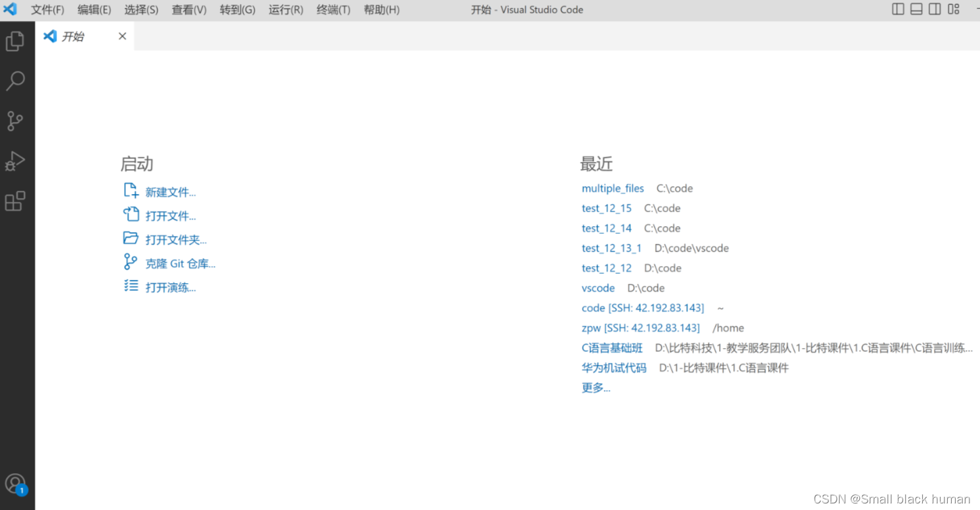Click the folder icon beside 打开文件夹
The width and height of the screenshot is (980, 510).
click(131, 238)
